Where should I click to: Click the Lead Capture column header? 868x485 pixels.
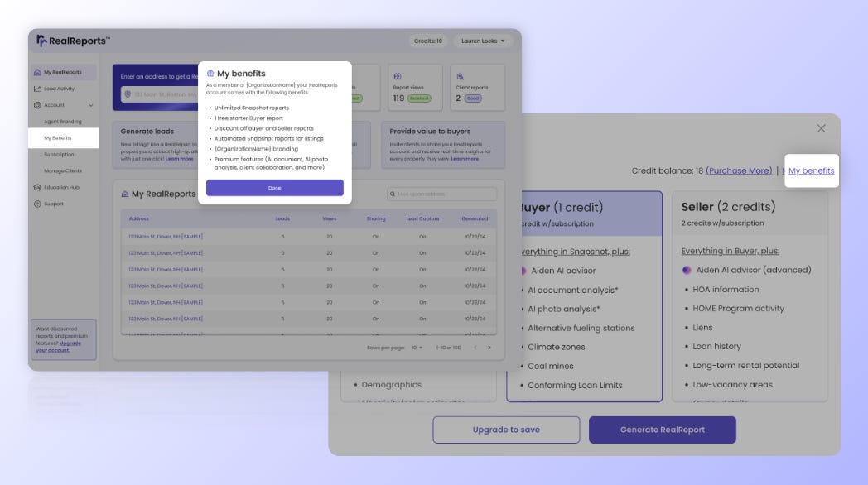422,219
